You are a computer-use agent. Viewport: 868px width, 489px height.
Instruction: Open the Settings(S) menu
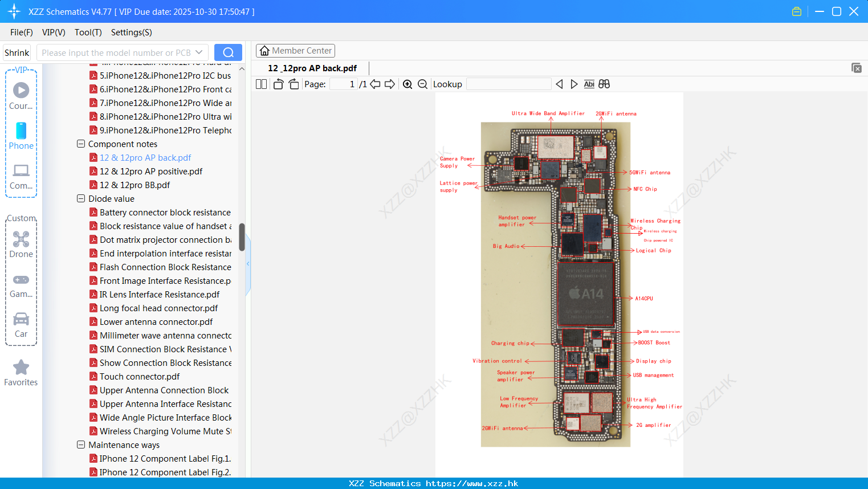pos(132,32)
